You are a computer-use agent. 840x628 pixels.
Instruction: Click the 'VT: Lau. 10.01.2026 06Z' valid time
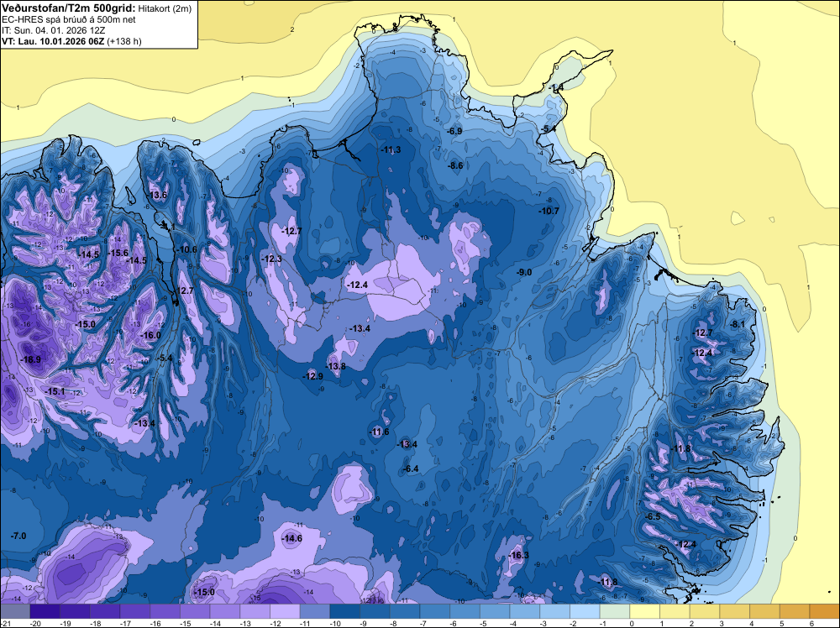coord(53,40)
